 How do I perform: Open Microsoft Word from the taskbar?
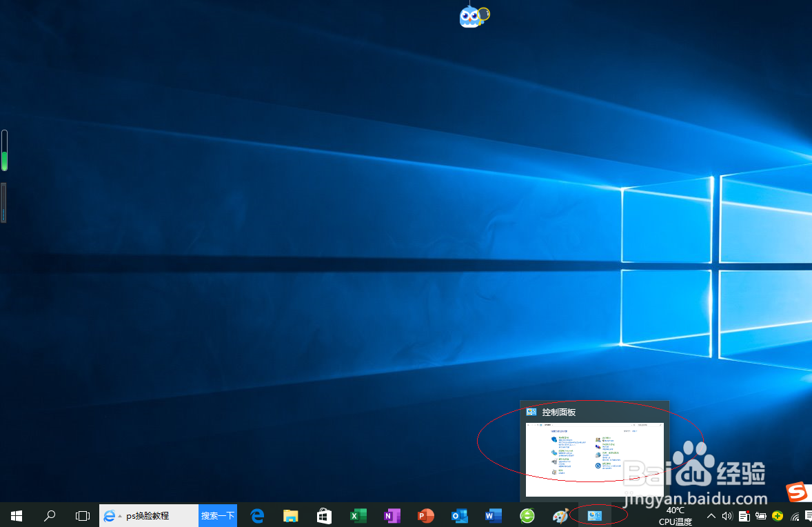[x=492, y=515]
